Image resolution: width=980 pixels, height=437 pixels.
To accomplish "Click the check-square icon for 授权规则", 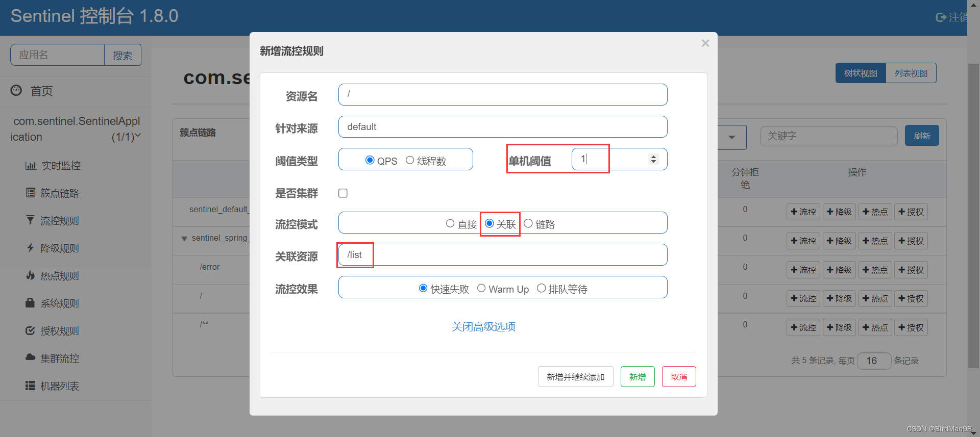I will [x=31, y=330].
